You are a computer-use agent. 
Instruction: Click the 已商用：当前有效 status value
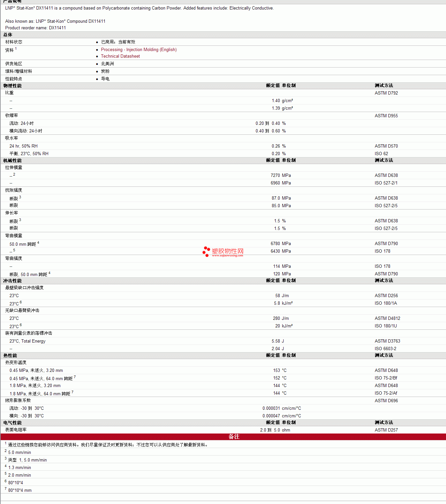coord(118,42)
